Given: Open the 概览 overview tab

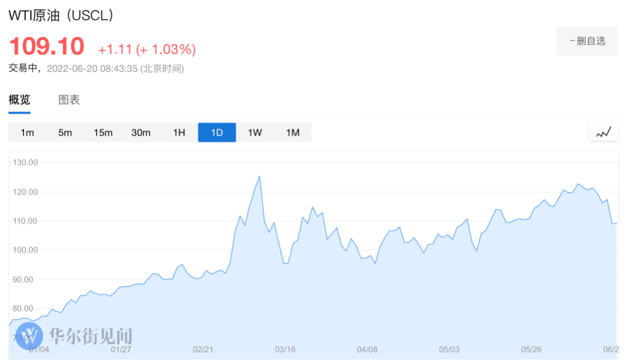Looking at the screenshot, I should (x=19, y=99).
